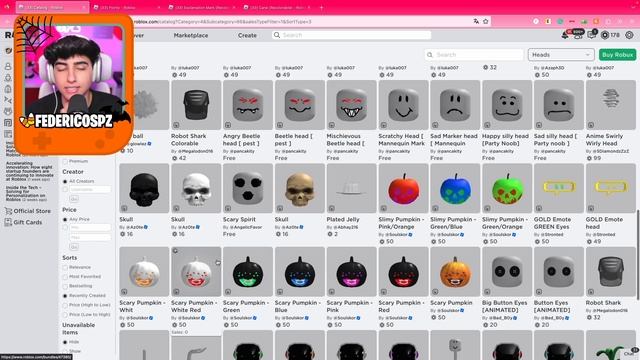The width and height of the screenshot is (640, 360).
Task: Click Robux icon beside Robot Shark Colorable price 42
Action: [175, 158]
